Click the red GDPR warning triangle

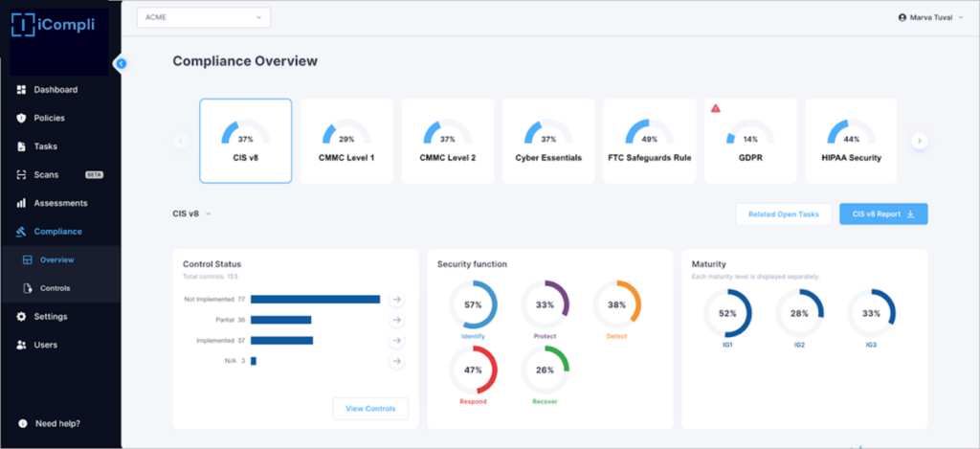(x=715, y=108)
